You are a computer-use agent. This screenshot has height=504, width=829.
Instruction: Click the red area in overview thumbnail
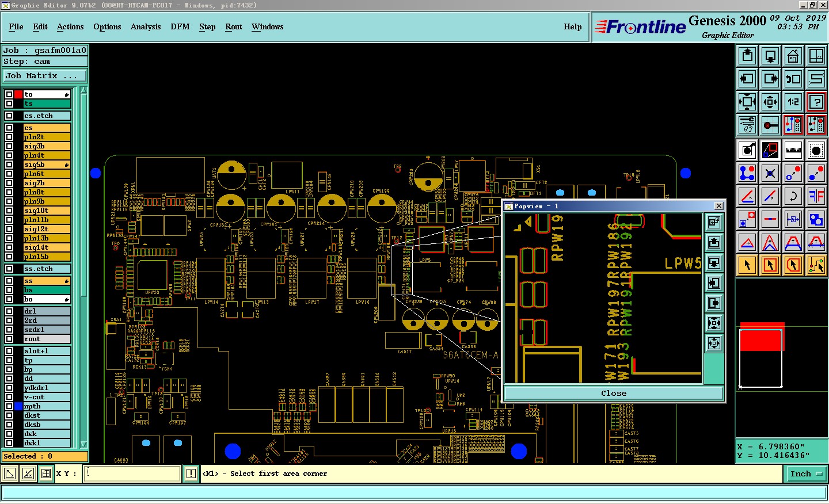tap(762, 338)
